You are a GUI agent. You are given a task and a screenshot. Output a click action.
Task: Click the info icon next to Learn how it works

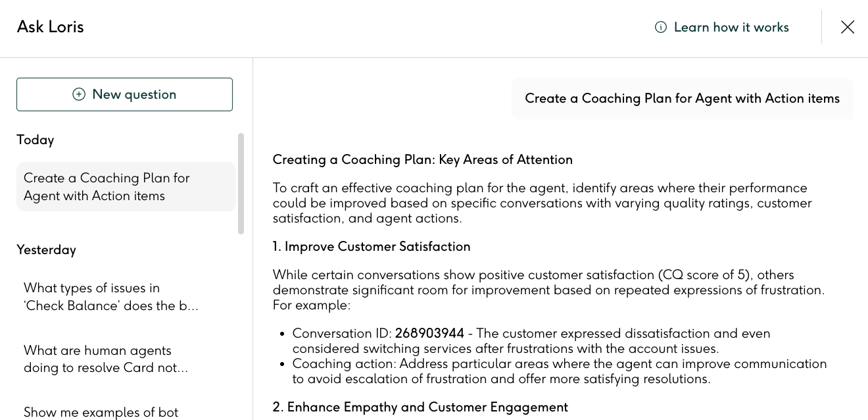(x=660, y=27)
